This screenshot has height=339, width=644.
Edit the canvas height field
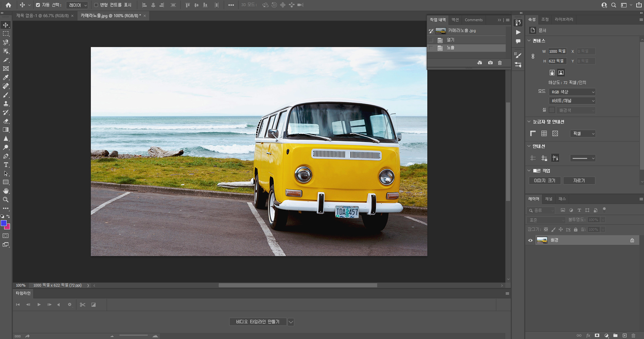[x=558, y=61]
